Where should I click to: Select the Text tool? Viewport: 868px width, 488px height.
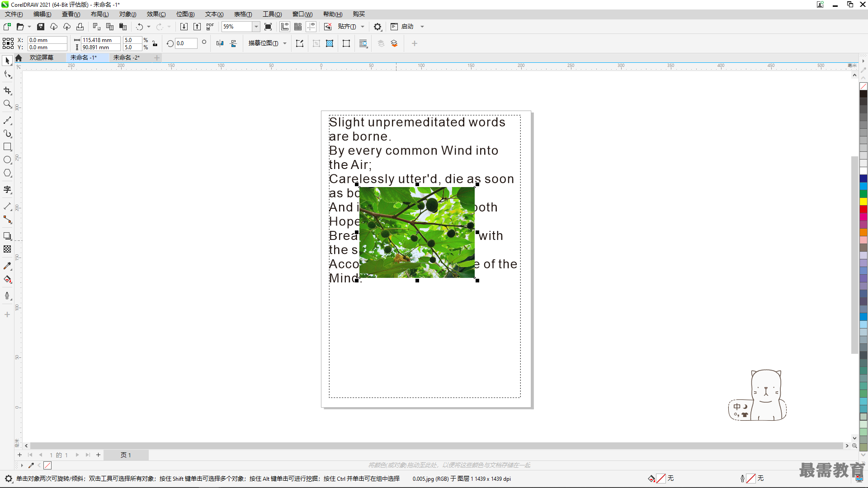click(x=7, y=189)
